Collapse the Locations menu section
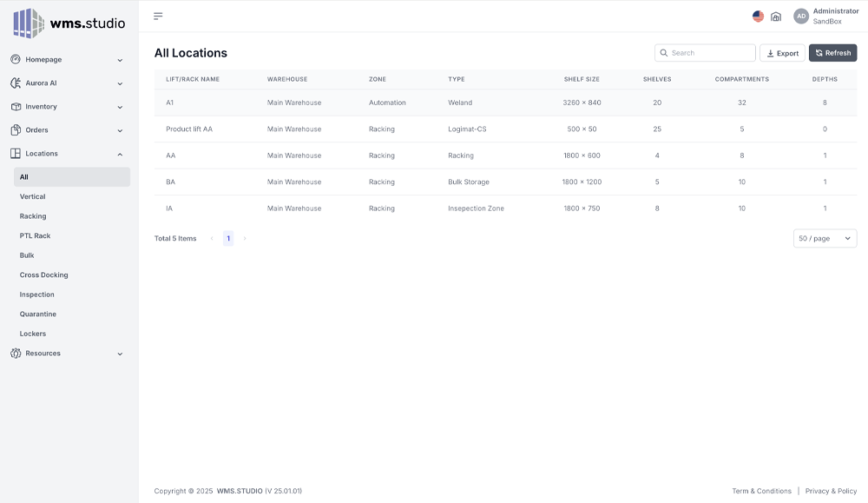Viewport: 868px width, 503px height. click(120, 154)
